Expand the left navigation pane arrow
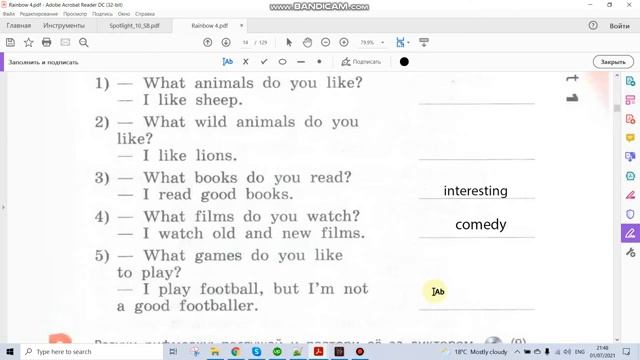Viewport: 640px width, 360px height. pyautogui.click(x=3, y=207)
